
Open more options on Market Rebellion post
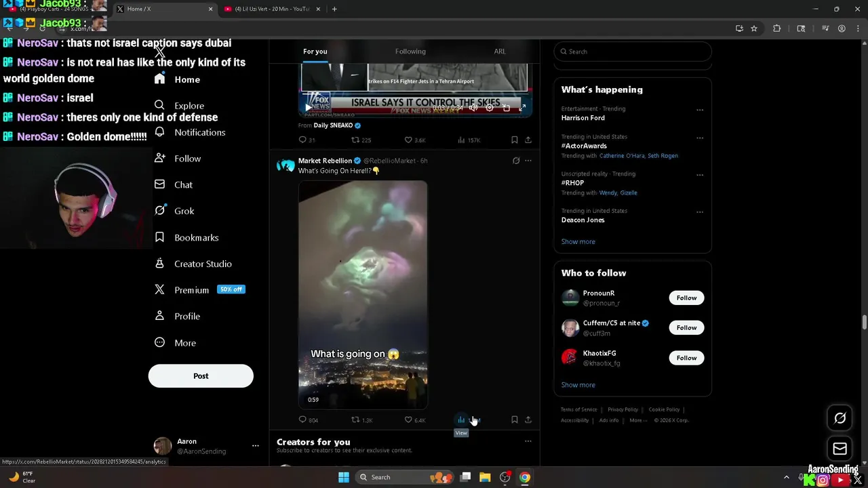(x=528, y=161)
